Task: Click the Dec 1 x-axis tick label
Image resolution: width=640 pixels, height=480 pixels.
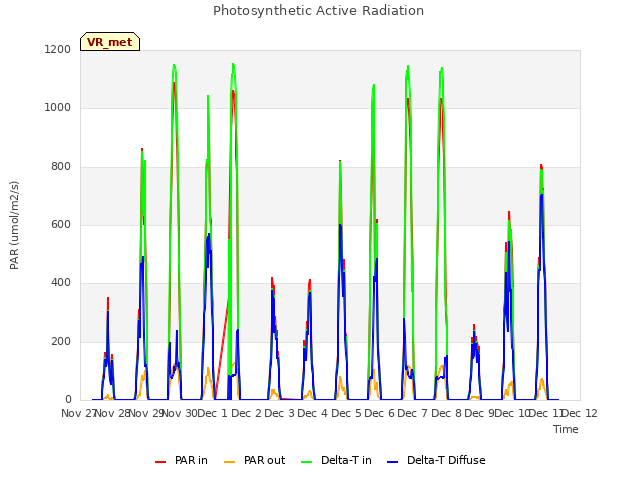Action: coord(213,413)
